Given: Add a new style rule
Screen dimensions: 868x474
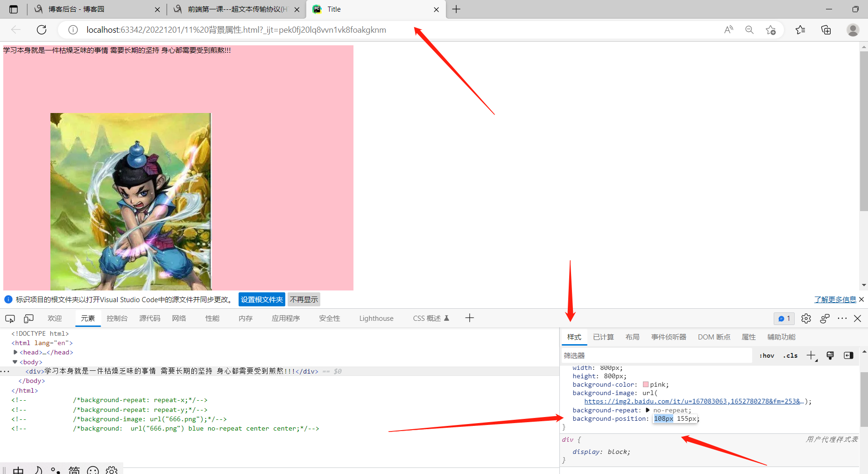Looking at the screenshot, I should click(x=812, y=356).
